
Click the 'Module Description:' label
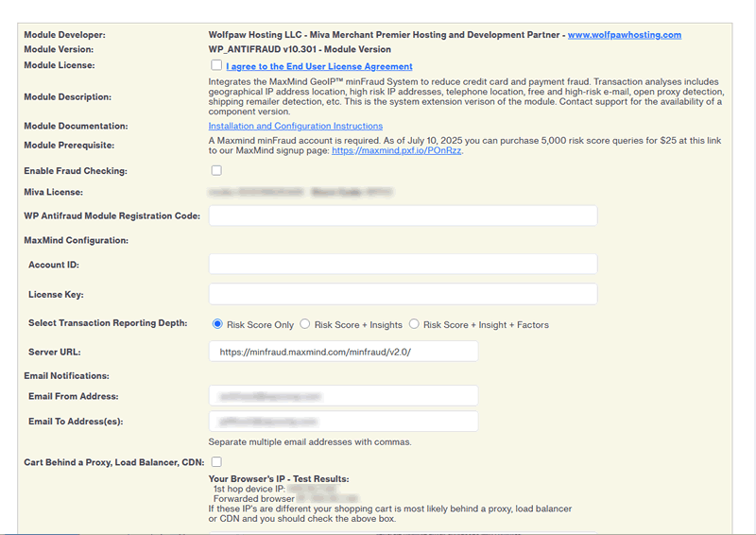[67, 97]
